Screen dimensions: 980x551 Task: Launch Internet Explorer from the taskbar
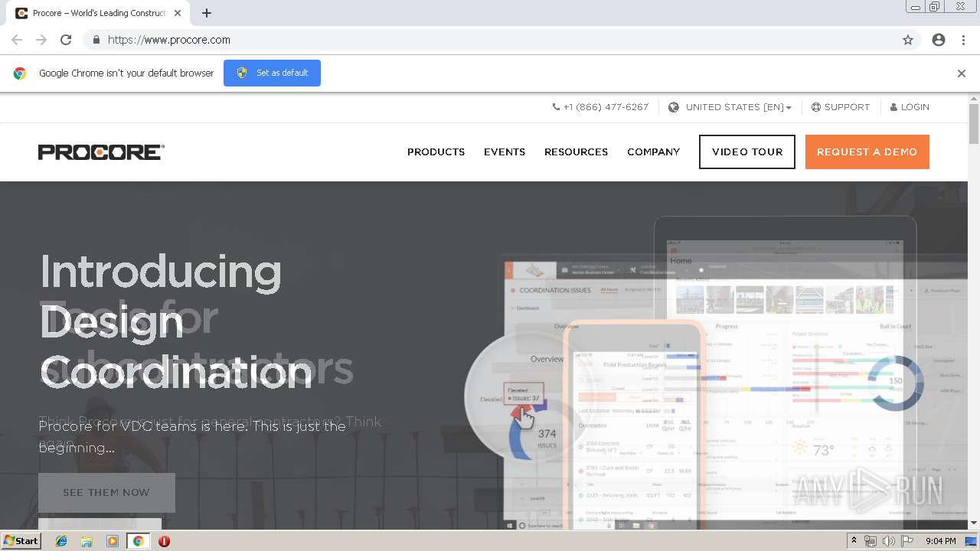click(61, 541)
